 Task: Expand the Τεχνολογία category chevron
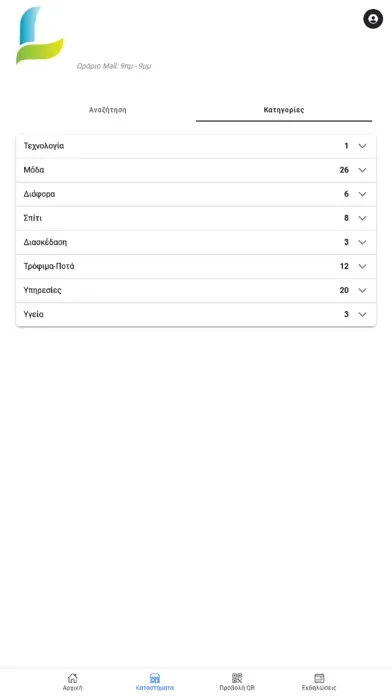(362, 146)
